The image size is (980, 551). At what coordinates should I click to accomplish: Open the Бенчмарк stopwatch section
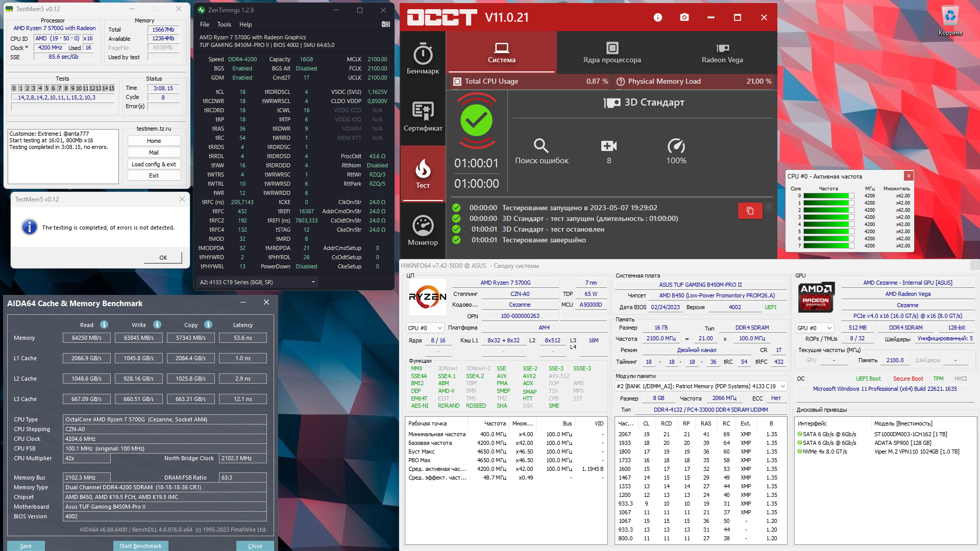click(x=423, y=60)
